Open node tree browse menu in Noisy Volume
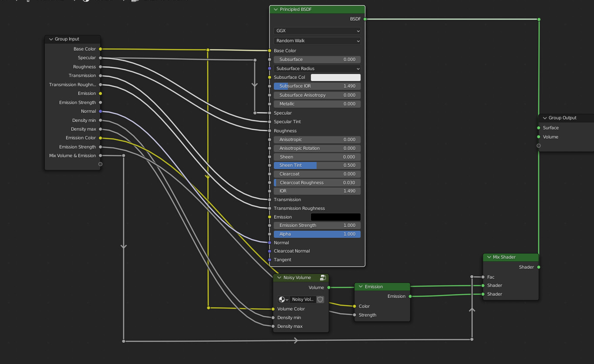 (x=283, y=300)
